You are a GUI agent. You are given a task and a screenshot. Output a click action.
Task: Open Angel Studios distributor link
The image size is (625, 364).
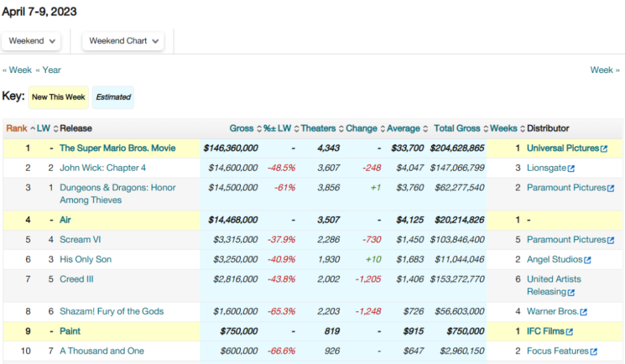555,260
